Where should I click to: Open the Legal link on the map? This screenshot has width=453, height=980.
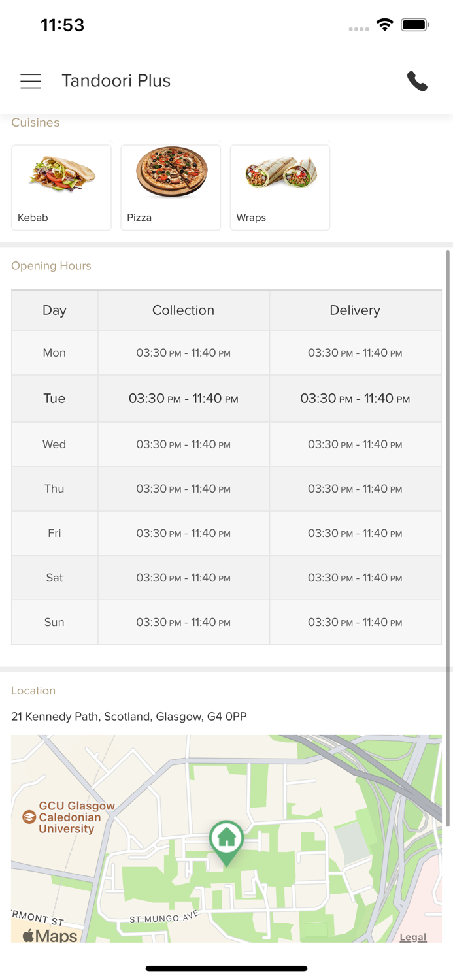(x=413, y=937)
